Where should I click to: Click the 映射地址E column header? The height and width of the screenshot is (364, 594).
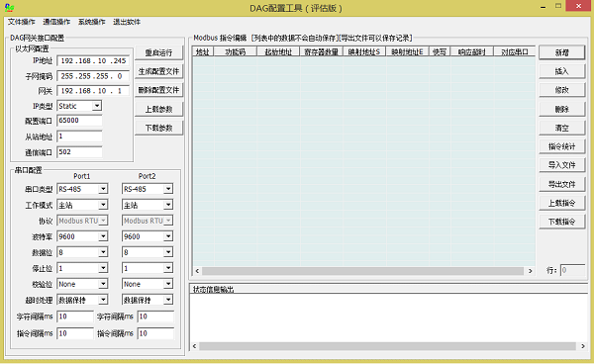(x=407, y=51)
